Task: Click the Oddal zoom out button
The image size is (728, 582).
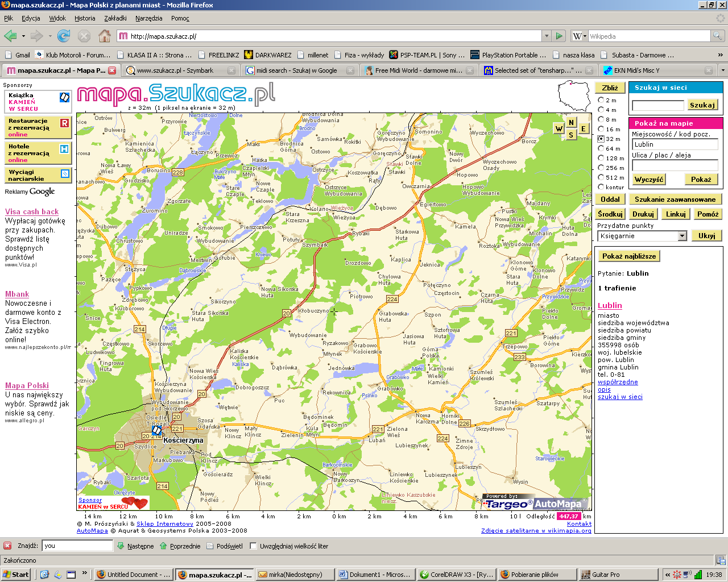Action: tap(610, 199)
